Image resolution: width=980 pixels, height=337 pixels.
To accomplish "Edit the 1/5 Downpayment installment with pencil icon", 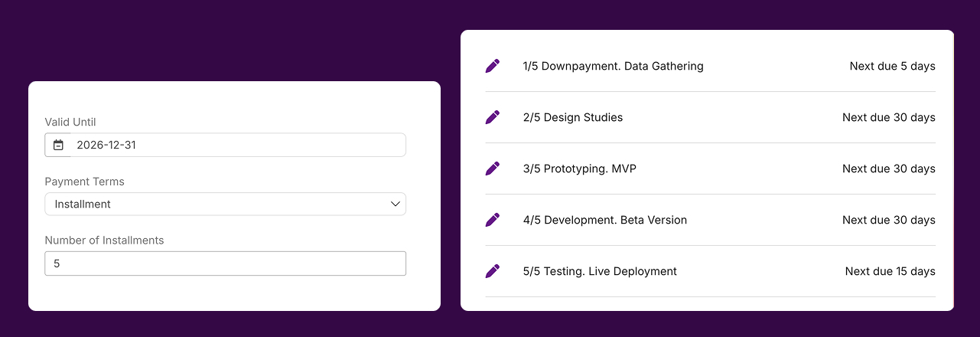I will tap(493, 66).
